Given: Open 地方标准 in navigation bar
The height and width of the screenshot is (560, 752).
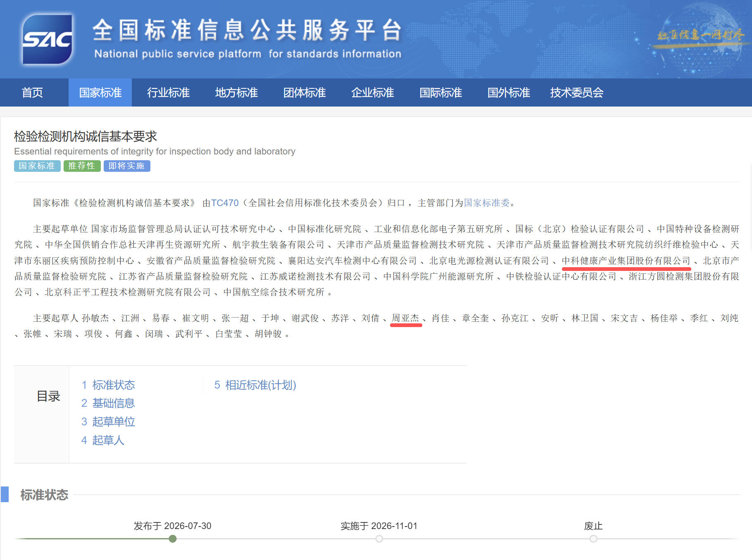Looking at the screenshot, I should (236, 93).
